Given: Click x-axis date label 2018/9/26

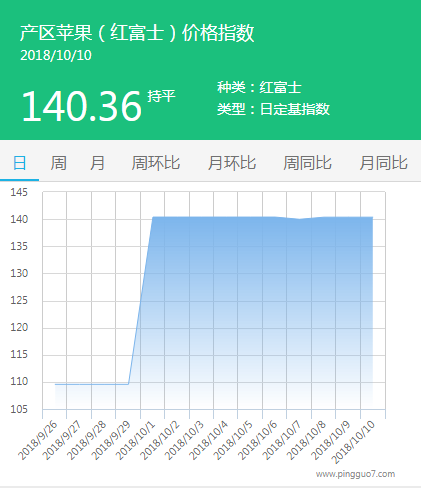Looking at the screenshot, I should pos(38,440).
